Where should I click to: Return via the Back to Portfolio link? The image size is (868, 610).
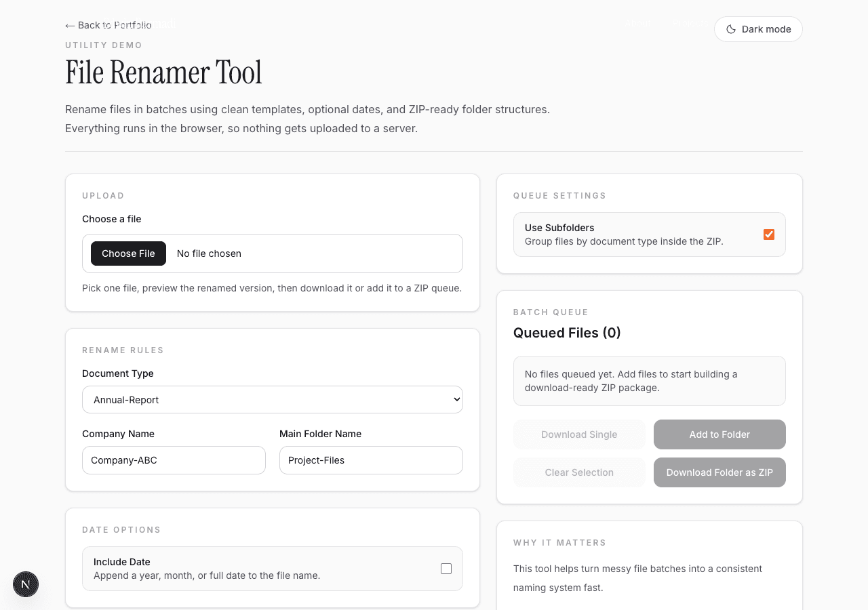tap(108, 25)
